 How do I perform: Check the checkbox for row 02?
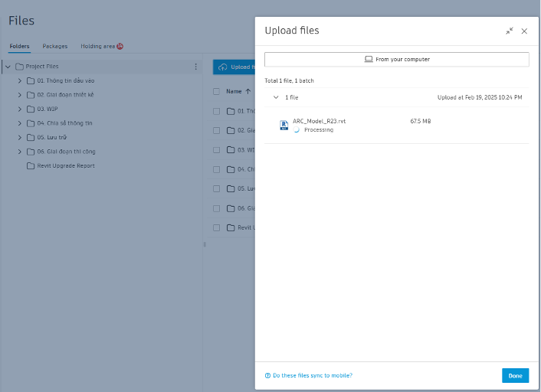pyautogui.click(x=216, y=130)
